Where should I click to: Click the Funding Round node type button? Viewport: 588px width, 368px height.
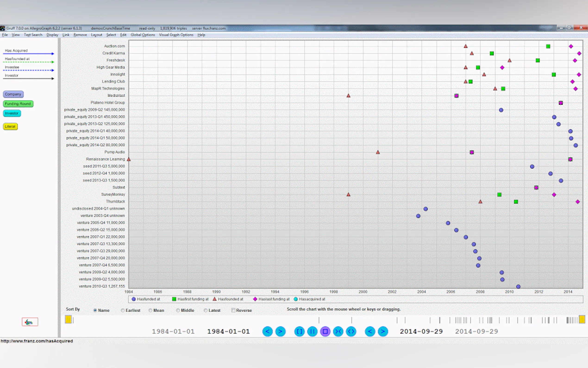pyautogui.click(x=18, y=104)
